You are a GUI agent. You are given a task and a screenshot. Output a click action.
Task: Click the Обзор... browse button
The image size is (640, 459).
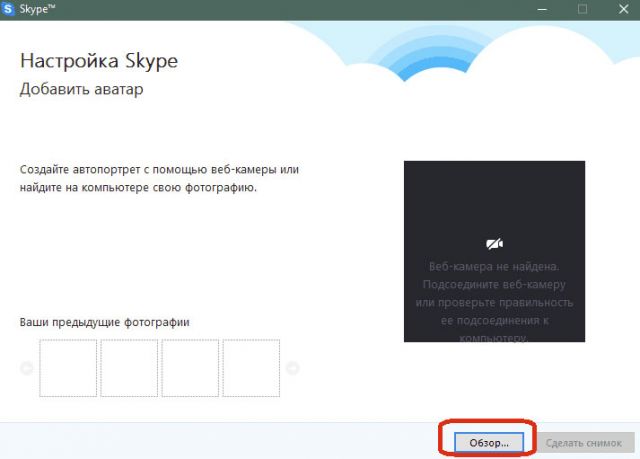489,442
